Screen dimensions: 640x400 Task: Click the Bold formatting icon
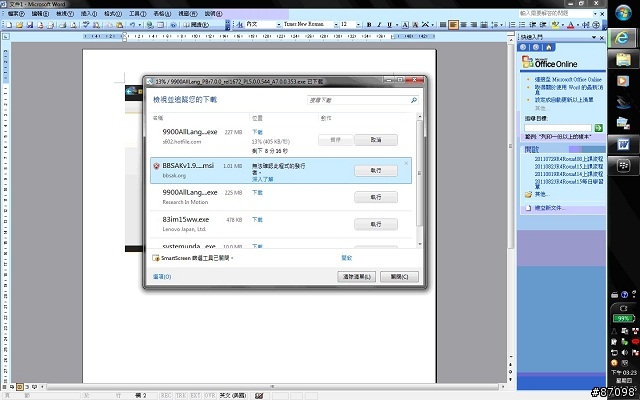coord(369,25)
